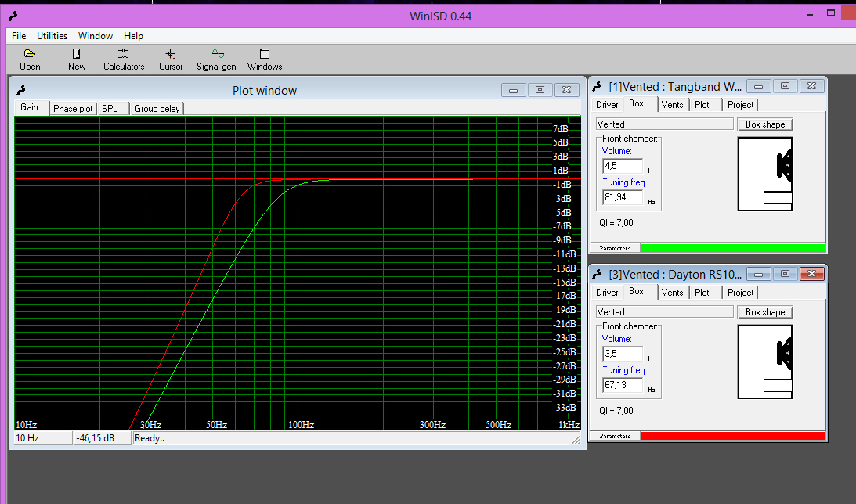Viewport: 856px width, 504px height.
Task: Show the Group delay tab
Action: click(x=157, y=109)
